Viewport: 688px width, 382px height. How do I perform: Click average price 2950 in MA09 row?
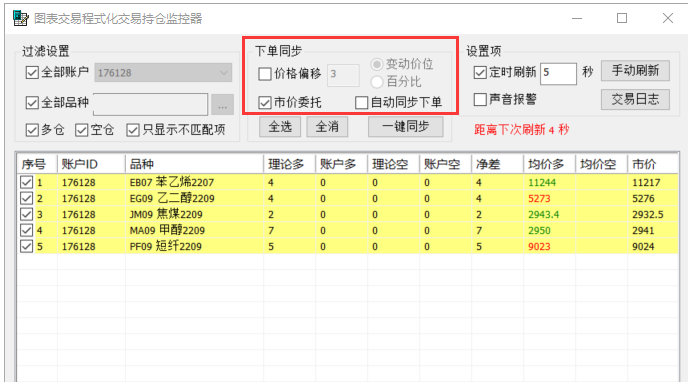(549, 230)
